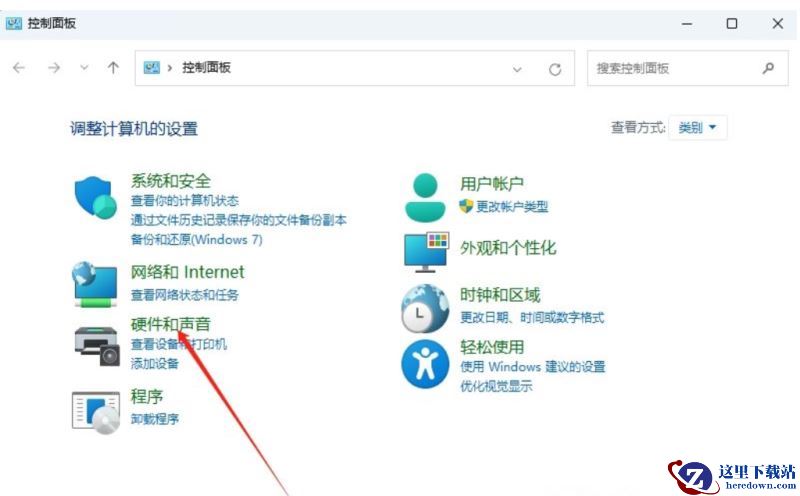Open 查看网络状态和任务 link

click(185, 294)
